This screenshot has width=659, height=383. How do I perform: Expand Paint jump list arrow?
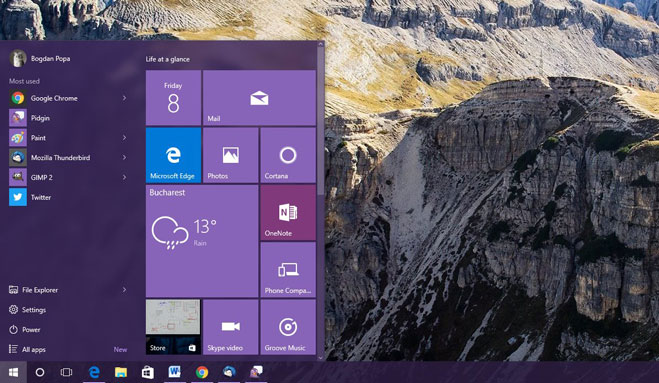pyautogui.click(x=124, y=137)
